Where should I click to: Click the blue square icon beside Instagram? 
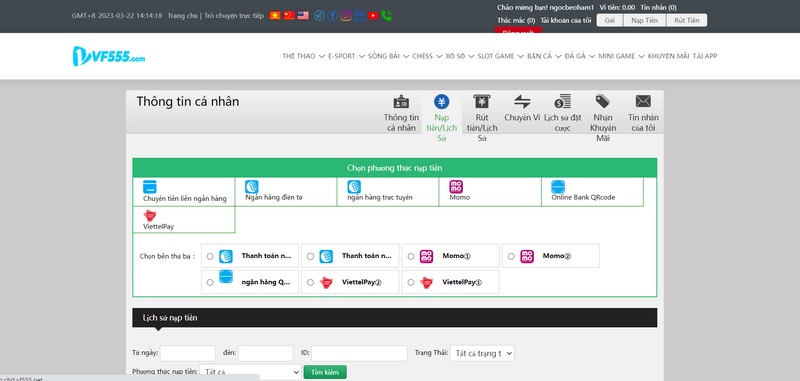tap(360, 16)
